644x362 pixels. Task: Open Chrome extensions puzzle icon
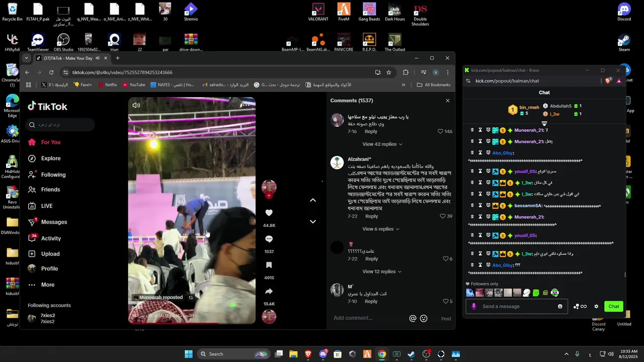point(406,72)
